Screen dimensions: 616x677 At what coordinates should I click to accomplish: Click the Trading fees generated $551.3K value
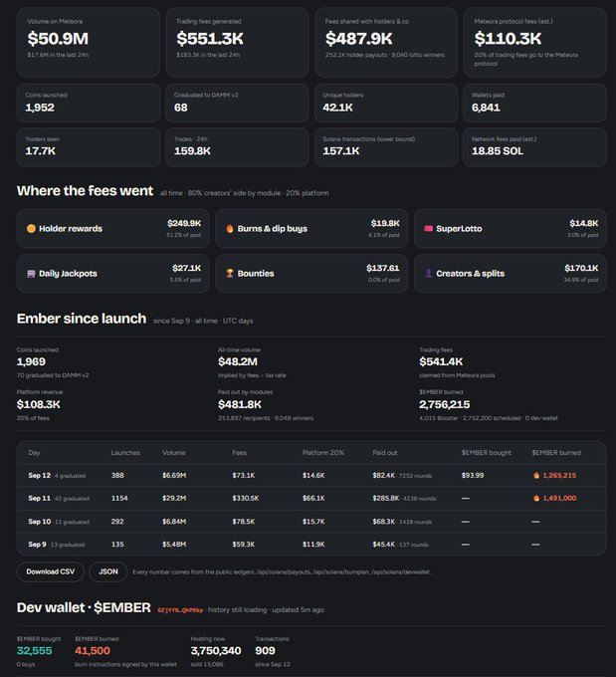click(210, 39)
